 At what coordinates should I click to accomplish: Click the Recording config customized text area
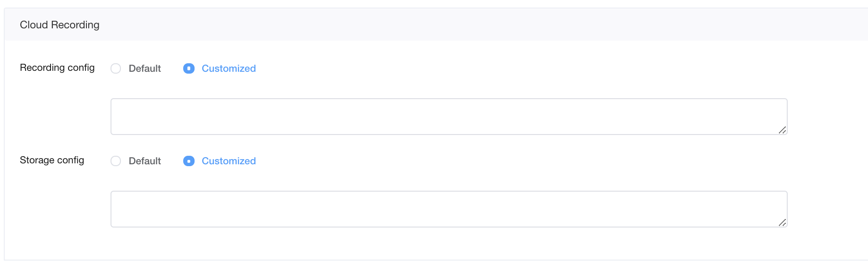(449, 117)
